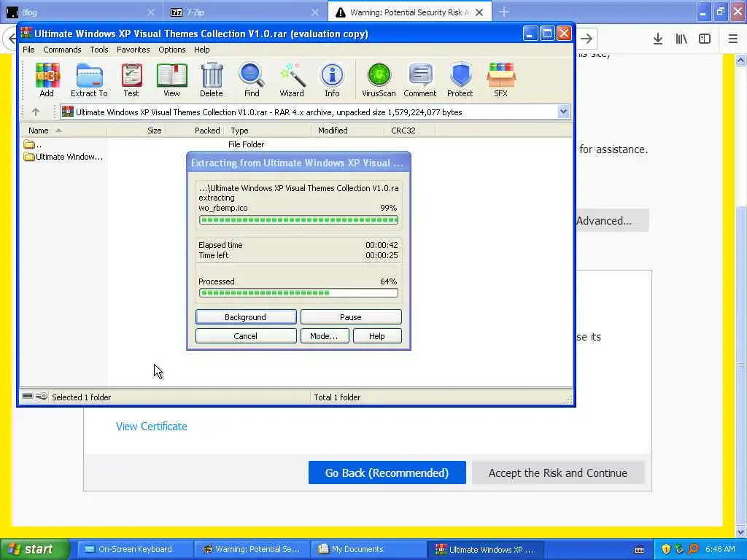The image size is (747, 560).
Task: Click Go Back (Recommended)
Action: pyautogui.click(x=387, y=472)
